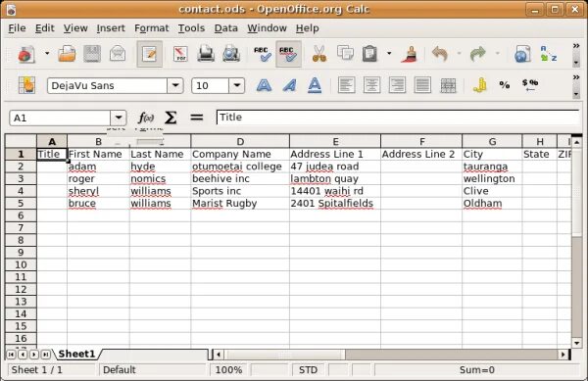Click Sort Ascending A-Z icon

point(548,54)
